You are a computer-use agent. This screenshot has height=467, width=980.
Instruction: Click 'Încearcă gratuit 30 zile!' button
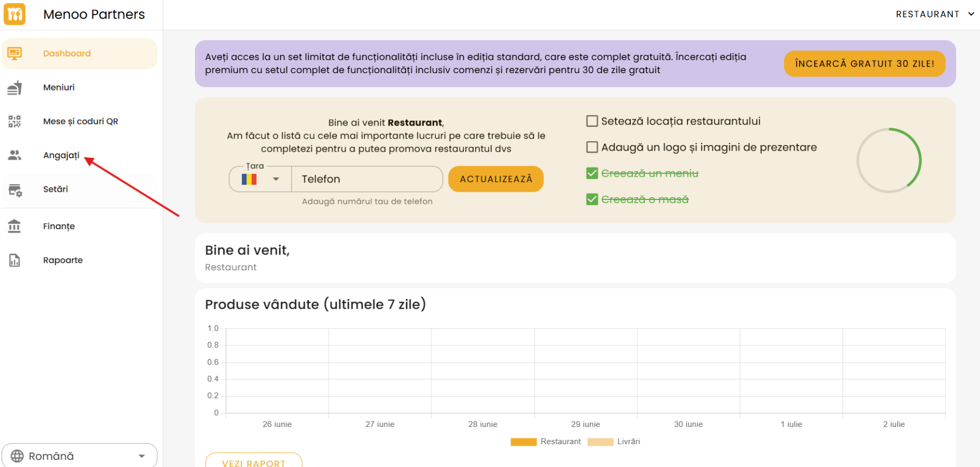pyautogui.click(x=864, y=64)
